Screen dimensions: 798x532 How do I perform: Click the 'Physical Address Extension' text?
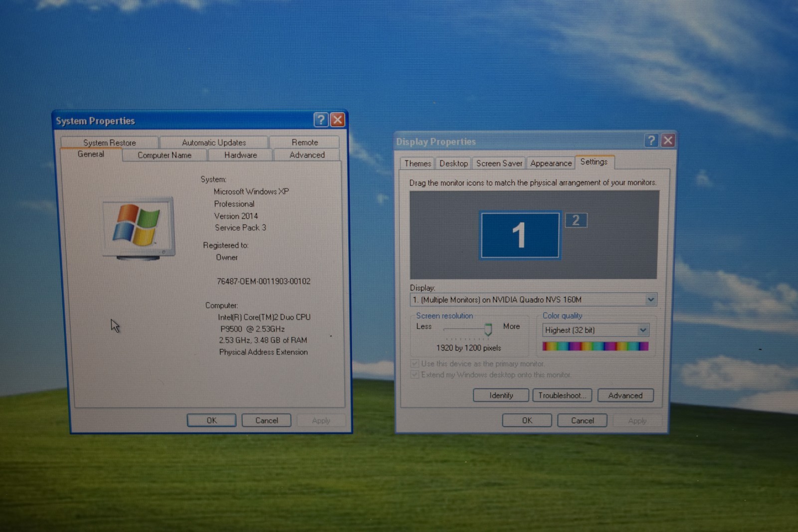pos(263,352)
